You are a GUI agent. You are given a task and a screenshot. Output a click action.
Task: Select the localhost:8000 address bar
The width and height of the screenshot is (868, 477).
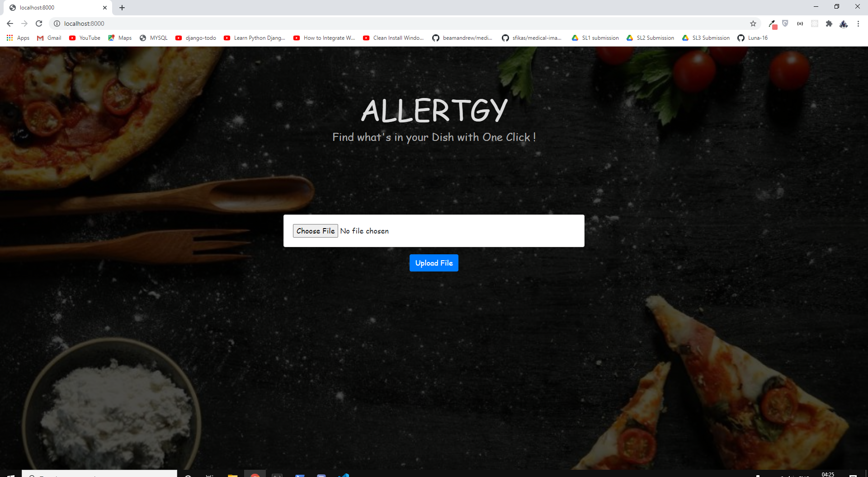click(x=402, y=23)
